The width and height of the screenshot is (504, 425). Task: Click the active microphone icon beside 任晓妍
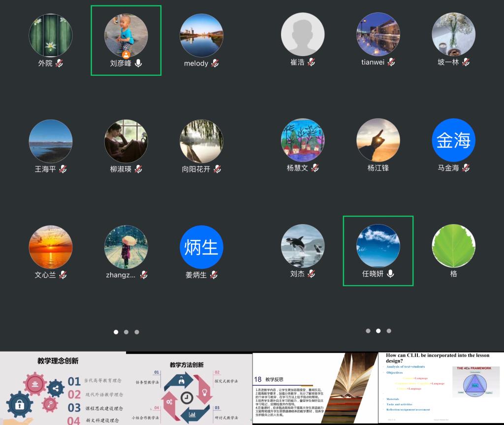pyautogui.click(x=390, y=274)
